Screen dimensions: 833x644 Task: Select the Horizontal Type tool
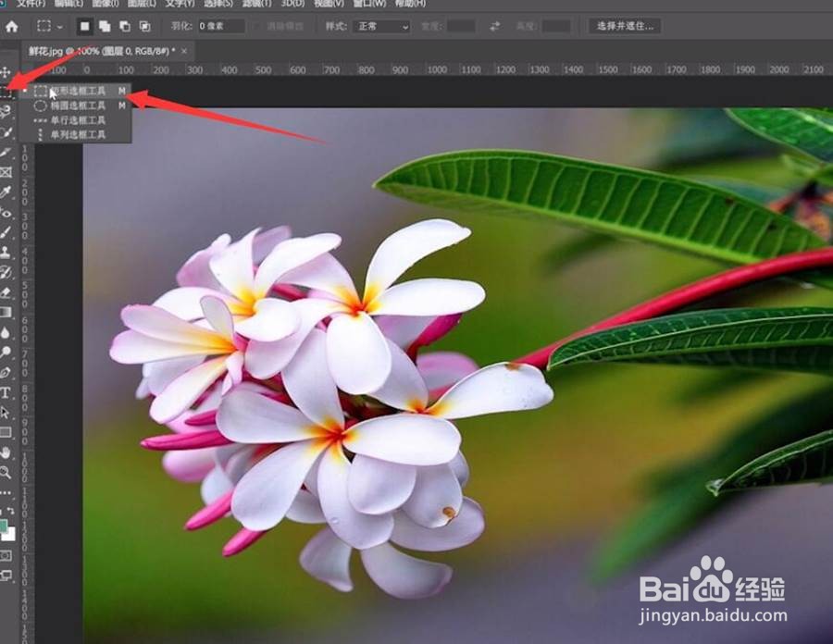pyautogui.click(x=6, y=392)
